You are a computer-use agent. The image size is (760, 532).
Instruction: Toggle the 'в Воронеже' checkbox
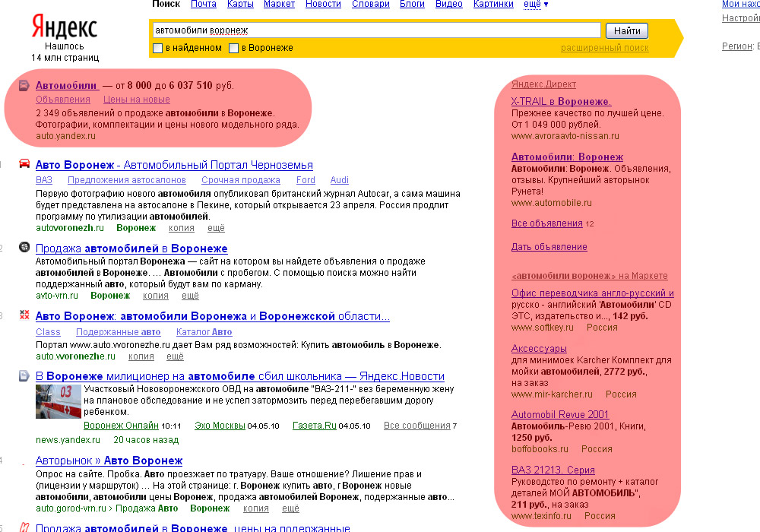click(233, 48)
